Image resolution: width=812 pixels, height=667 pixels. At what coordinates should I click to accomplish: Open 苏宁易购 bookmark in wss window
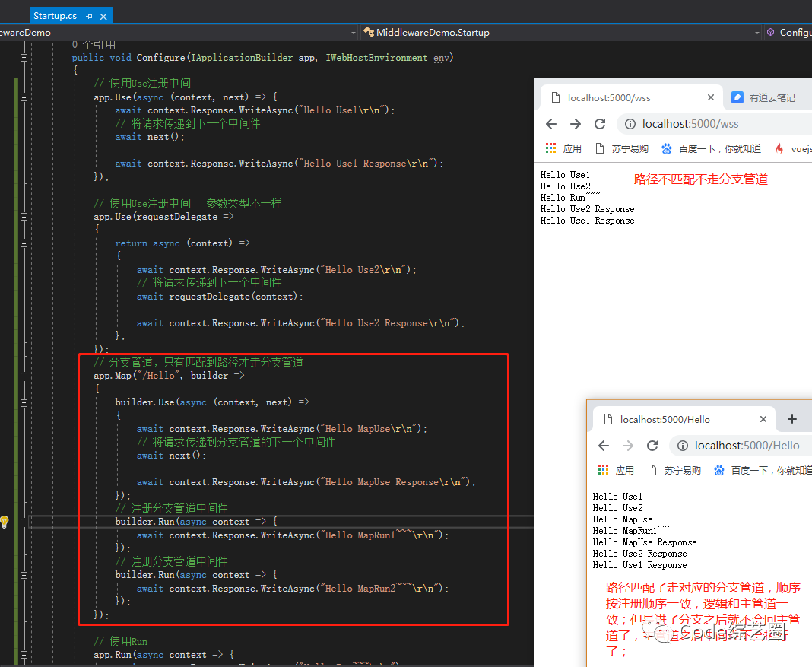622,148
